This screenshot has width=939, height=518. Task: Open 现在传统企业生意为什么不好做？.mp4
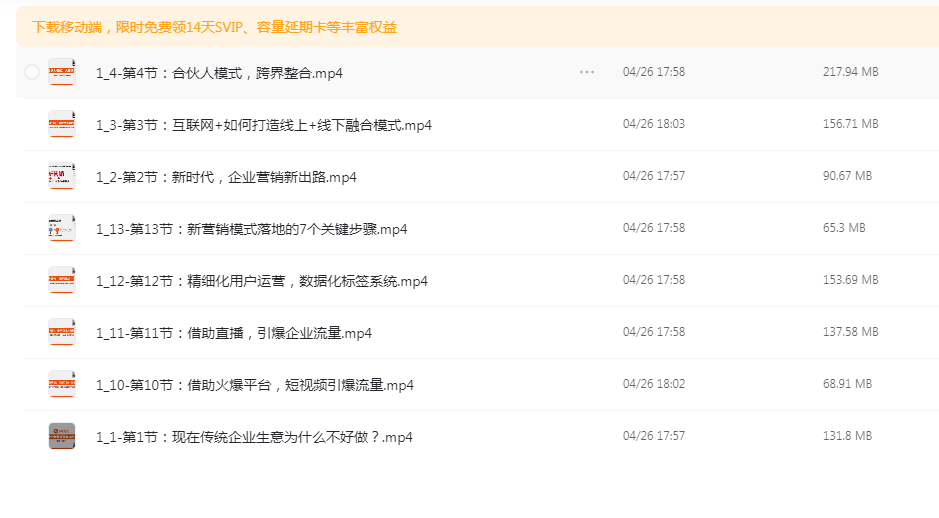[254, 437]
